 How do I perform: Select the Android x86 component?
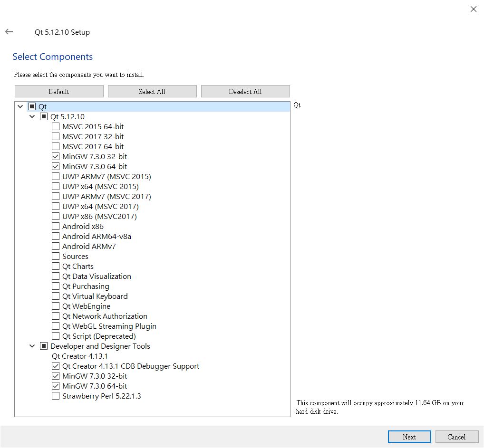point(56,226)
